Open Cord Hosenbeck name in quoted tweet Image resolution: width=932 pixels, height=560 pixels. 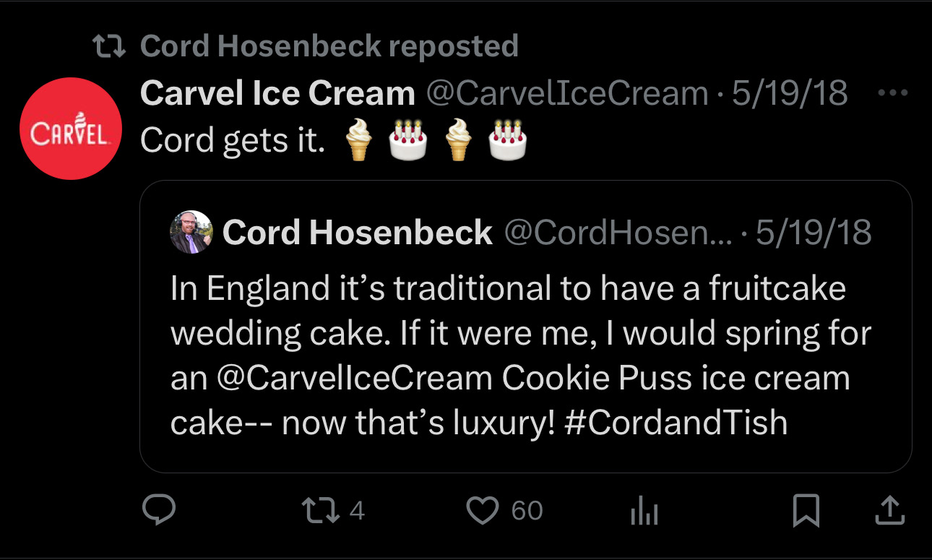[x=358, y=233]
